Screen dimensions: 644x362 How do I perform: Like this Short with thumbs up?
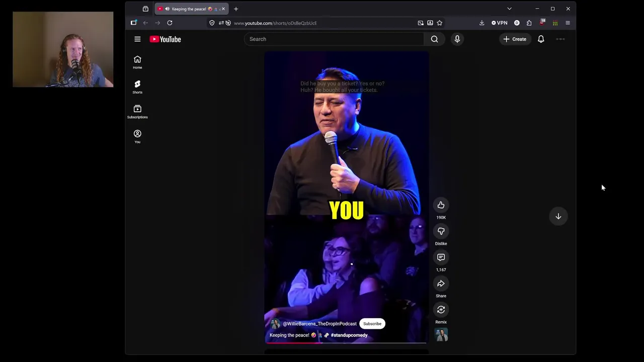pyautogui.click(x=441, y=205)
